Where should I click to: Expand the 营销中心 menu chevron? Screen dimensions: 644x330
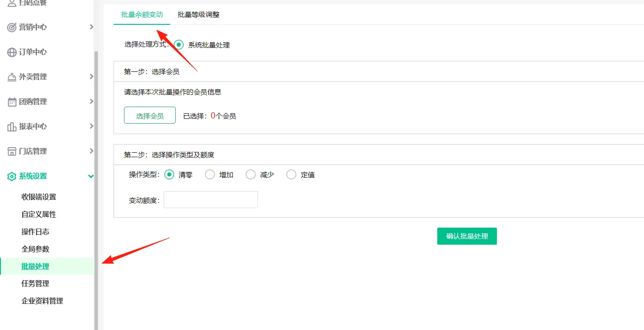91,27
